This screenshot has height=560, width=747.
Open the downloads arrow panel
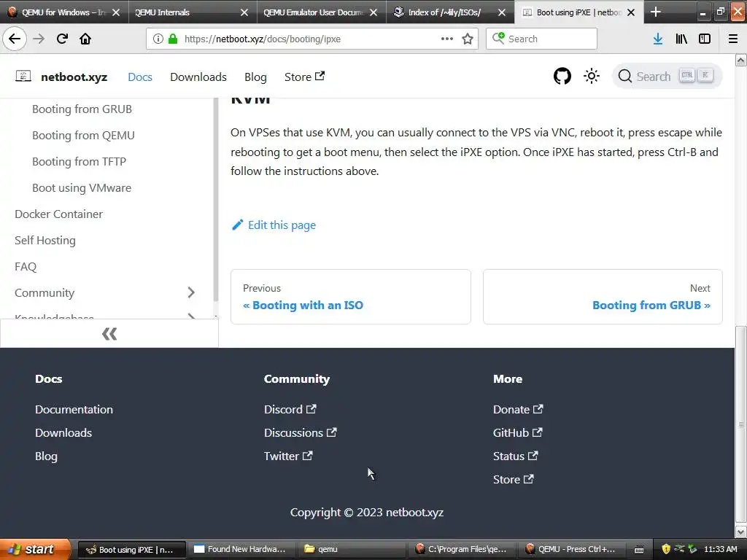coord(658,39)
